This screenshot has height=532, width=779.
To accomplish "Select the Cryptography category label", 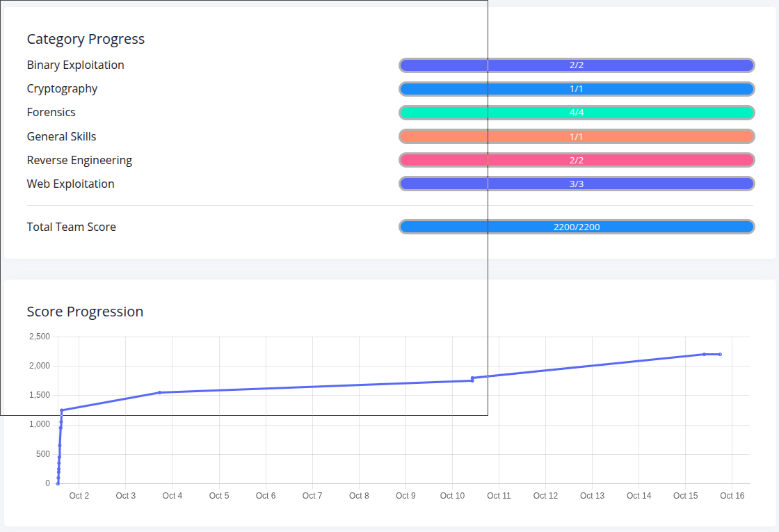I will 62,89.
